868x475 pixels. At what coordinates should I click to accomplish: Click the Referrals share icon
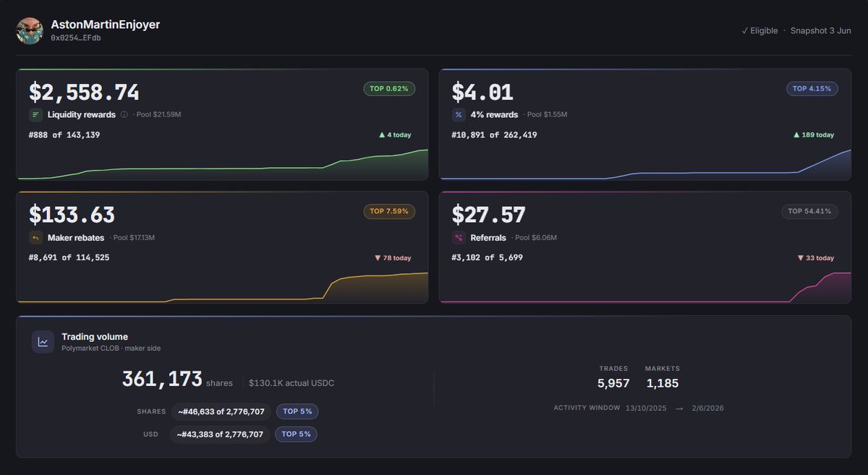click(459, 238)
